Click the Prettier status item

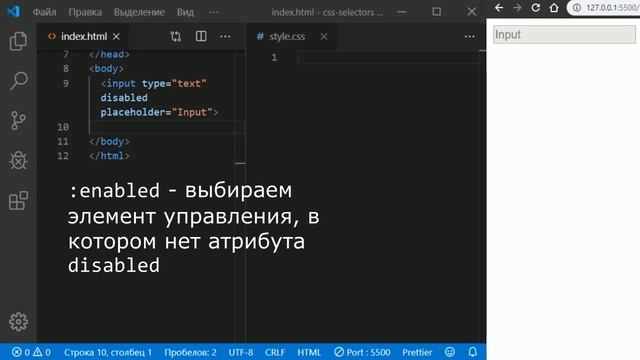417,352
